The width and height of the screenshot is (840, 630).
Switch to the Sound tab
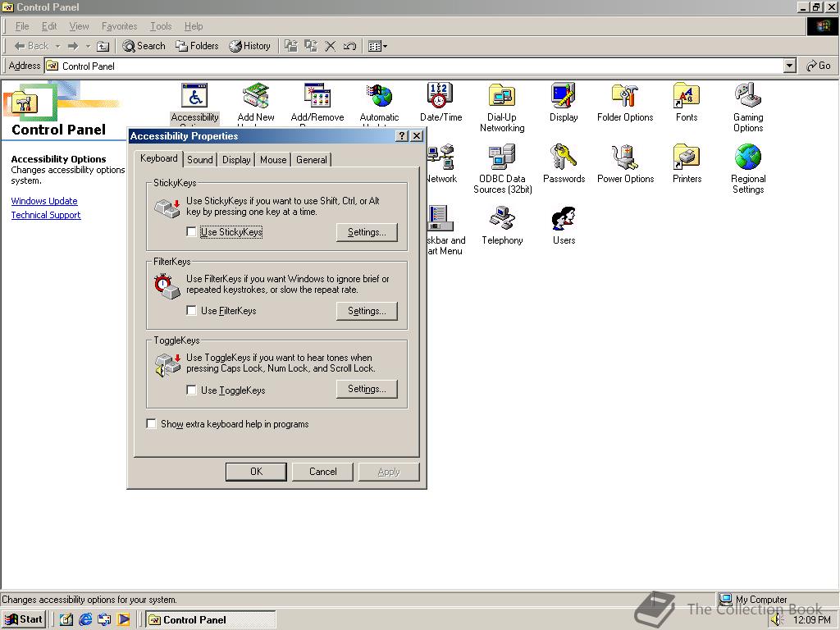200,160
